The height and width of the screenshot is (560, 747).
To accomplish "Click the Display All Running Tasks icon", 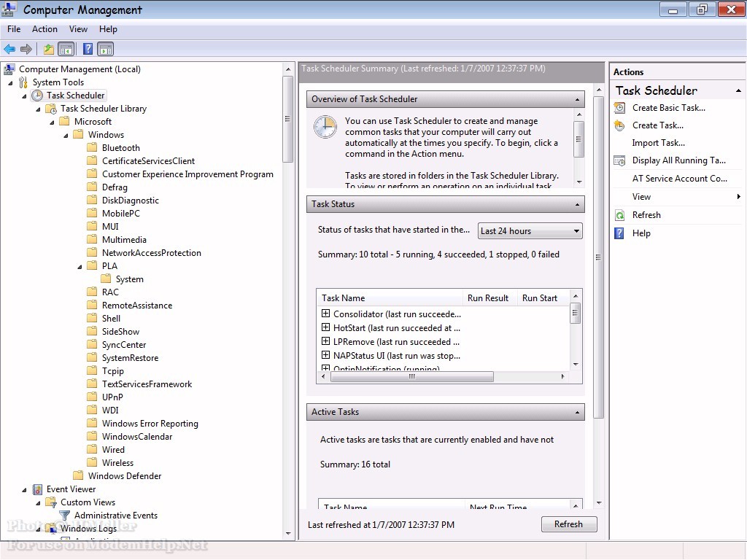I will tap(619, 161).
